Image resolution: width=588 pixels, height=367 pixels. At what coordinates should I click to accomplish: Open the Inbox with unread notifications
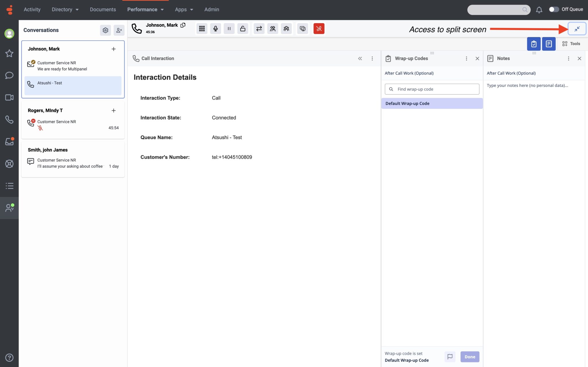tap(9, 141)
